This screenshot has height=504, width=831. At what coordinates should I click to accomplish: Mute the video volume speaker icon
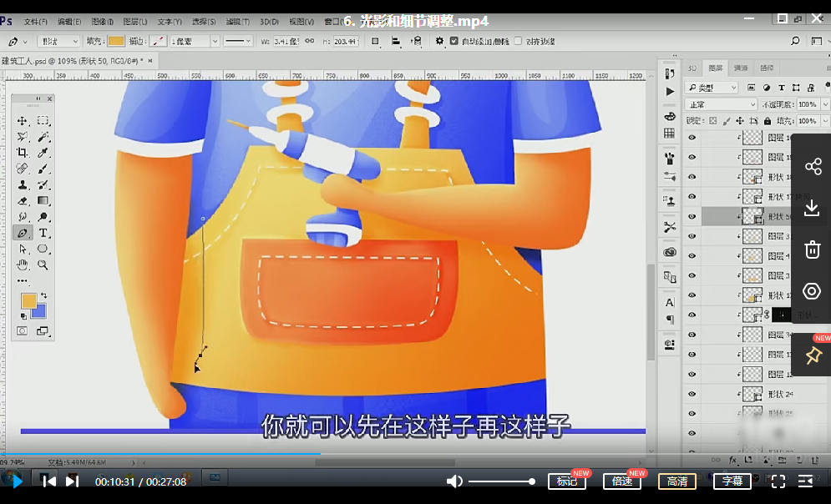pos(454,481)
